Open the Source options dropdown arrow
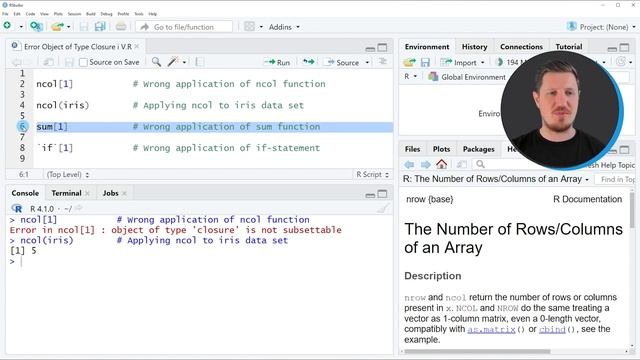 point(367,62)
